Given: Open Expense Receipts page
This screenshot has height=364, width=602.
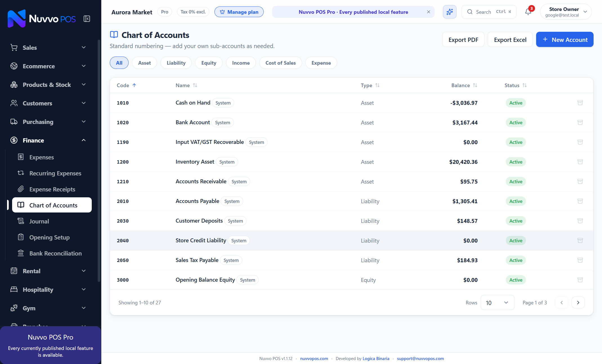Looking at the screenshot, I should click(52, 189).
